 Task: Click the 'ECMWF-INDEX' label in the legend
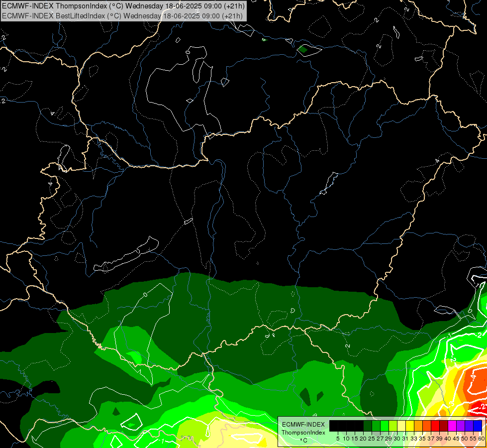coord(303,425)
